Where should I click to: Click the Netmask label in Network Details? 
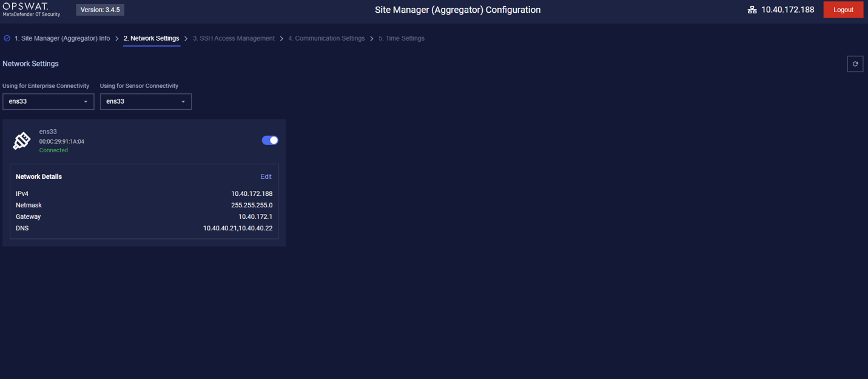click(29, 206)
